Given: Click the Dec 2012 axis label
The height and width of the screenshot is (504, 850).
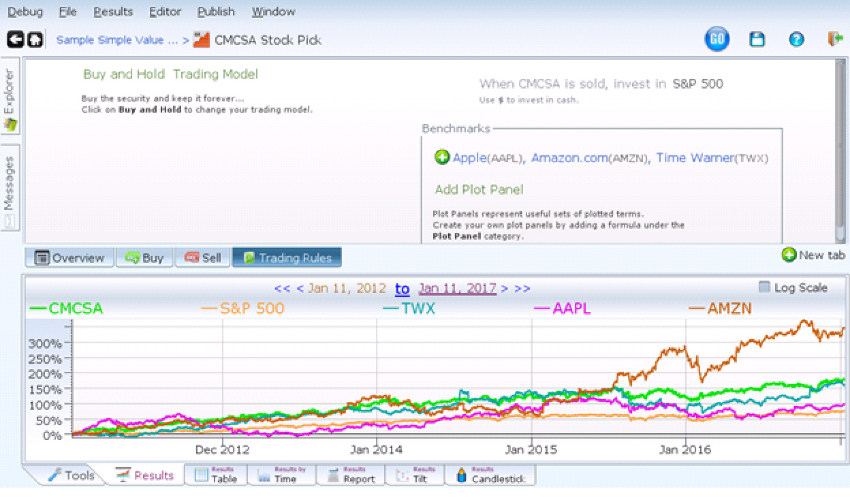Looking at the screenshot, I should pyautogui.click(x=222, y=450).
